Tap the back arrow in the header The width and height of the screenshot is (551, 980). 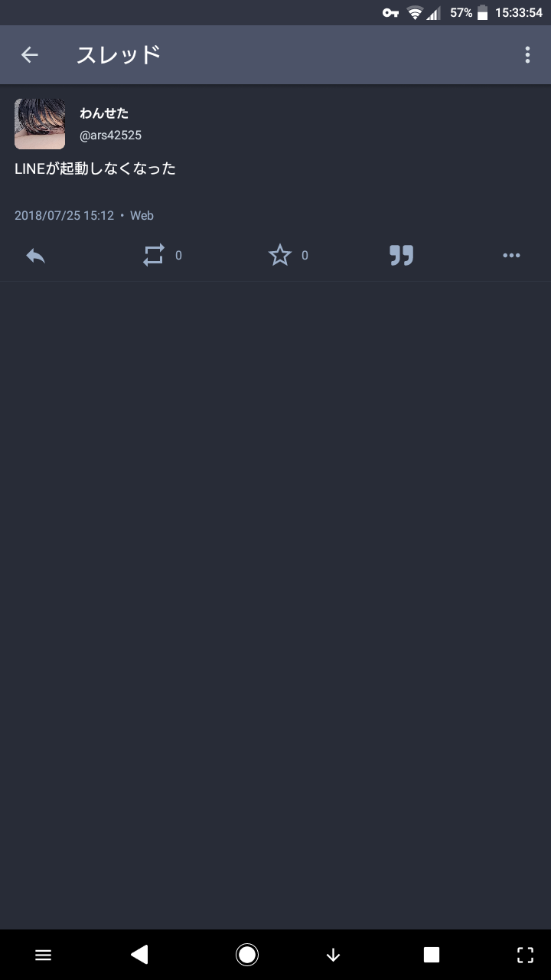click(x=29, y=54)
